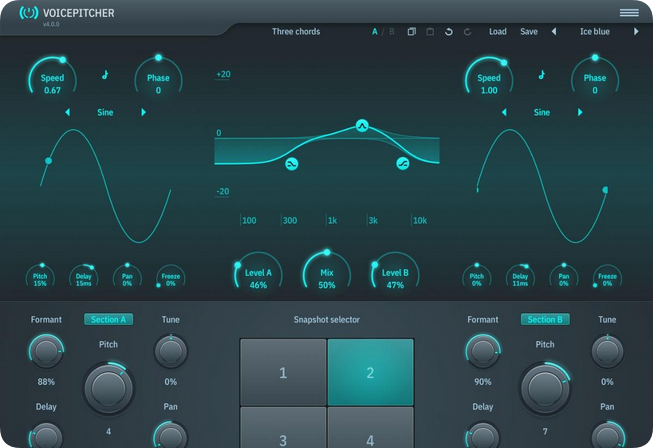
Task: Redo the last change
Action: [467, 32]
